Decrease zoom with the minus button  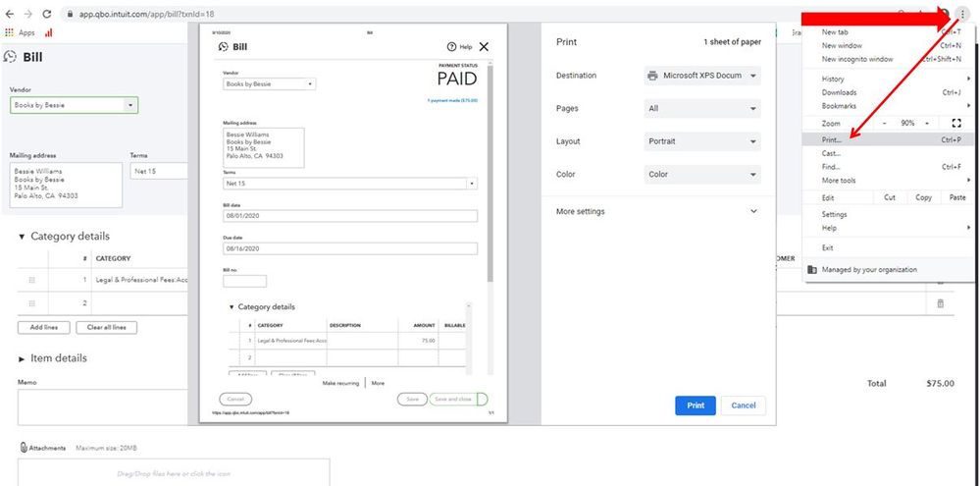[x=885, y=124]
